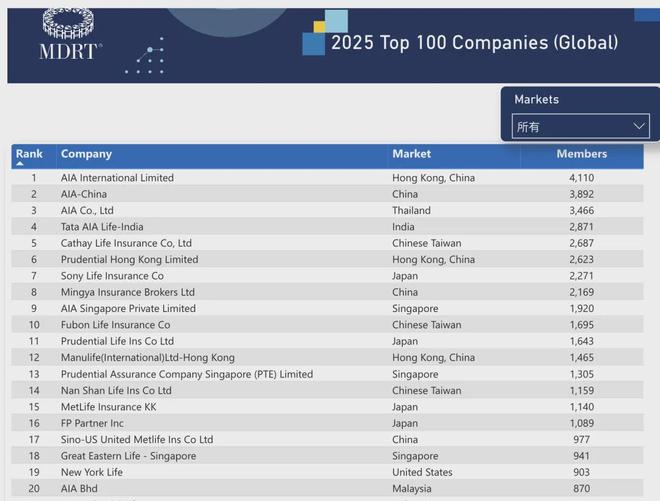This screenshot has width=660, height=501.
Task: Sort table by Members column header
Action: pos(581,154)
